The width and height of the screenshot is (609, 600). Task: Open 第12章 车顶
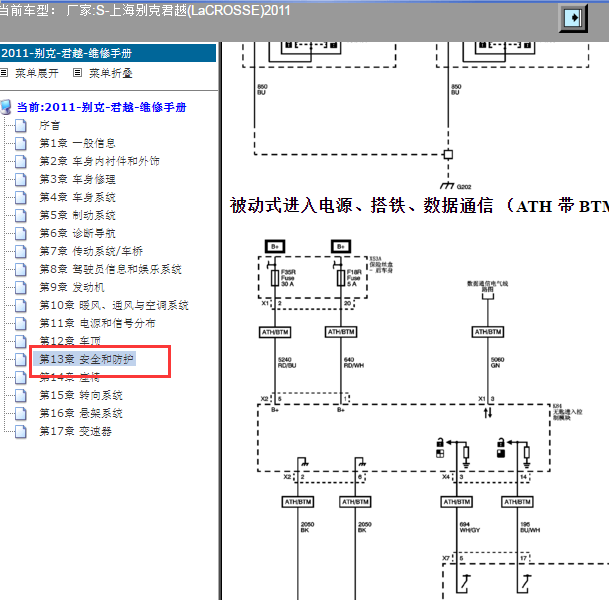click(70, 341)
